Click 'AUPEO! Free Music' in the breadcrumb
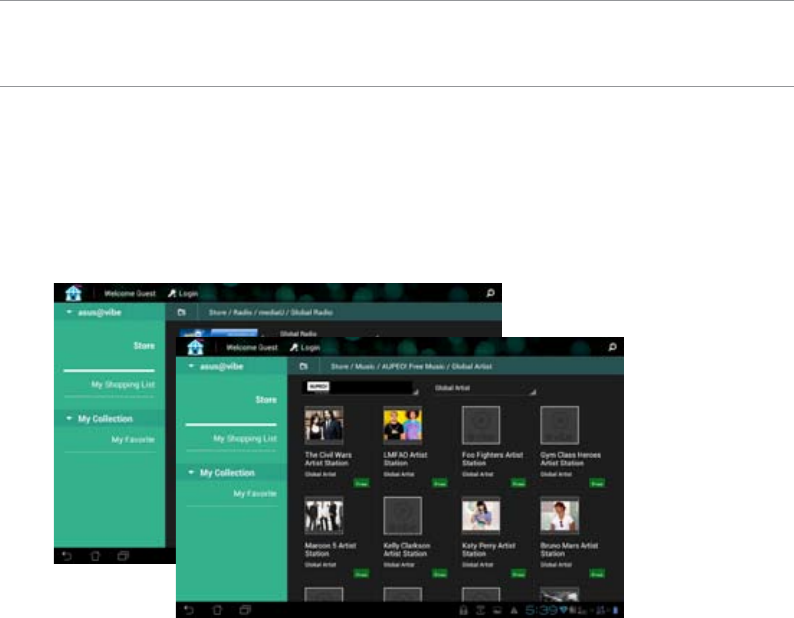794x618 pixels. 413,366
